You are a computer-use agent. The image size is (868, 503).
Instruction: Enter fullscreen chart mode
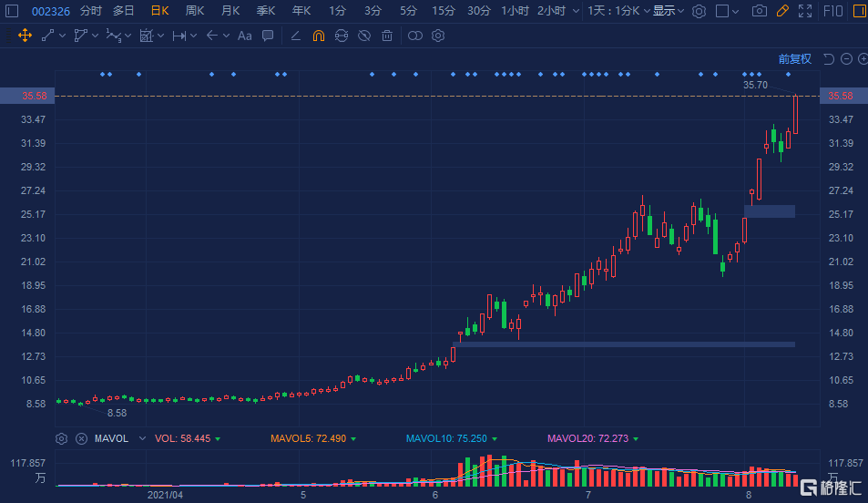[804, 12]
